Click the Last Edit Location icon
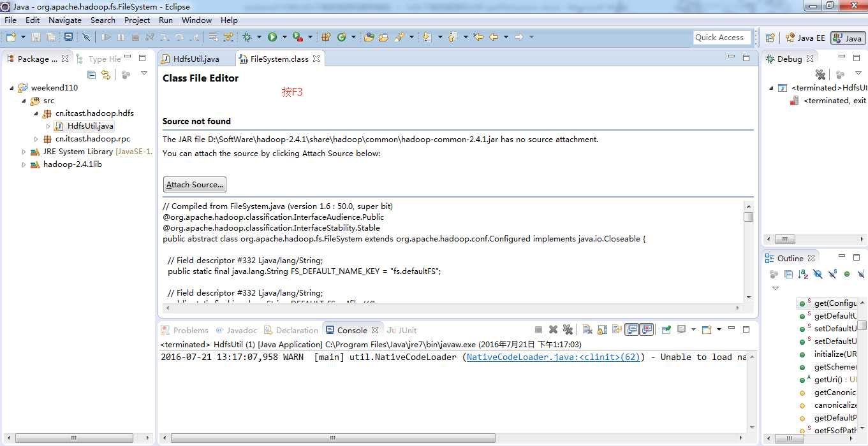 point(478,37)
